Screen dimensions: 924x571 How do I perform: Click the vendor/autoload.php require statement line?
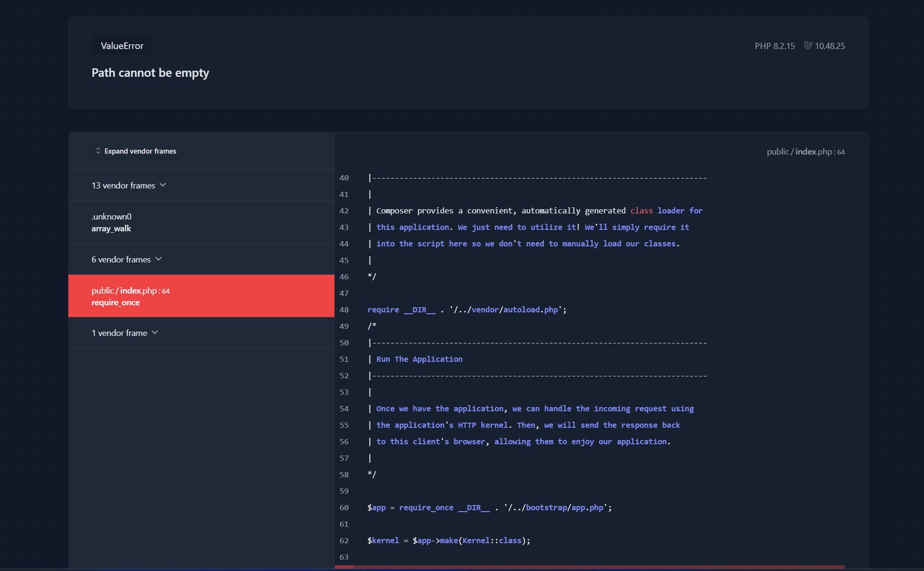point(467,310)
